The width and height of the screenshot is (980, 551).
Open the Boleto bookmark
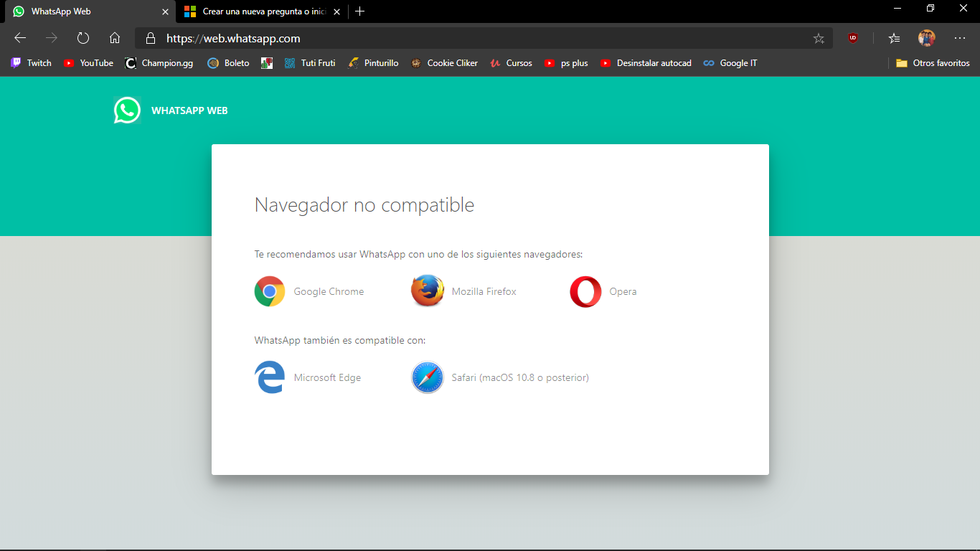coord(228,63)
